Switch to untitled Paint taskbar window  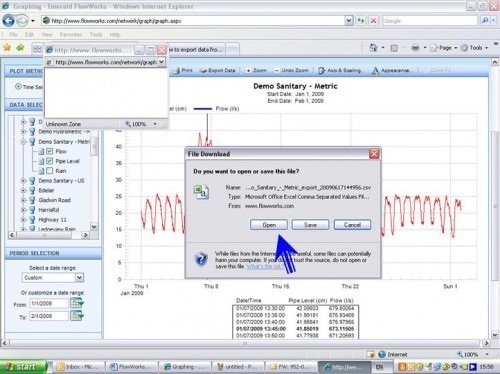[x=238, y=367]
